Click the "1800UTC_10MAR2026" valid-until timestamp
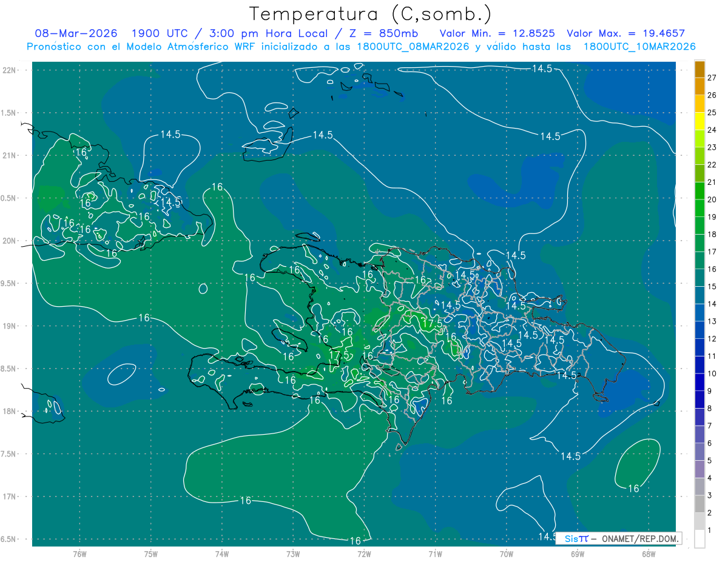 click(x=639, y=47)
